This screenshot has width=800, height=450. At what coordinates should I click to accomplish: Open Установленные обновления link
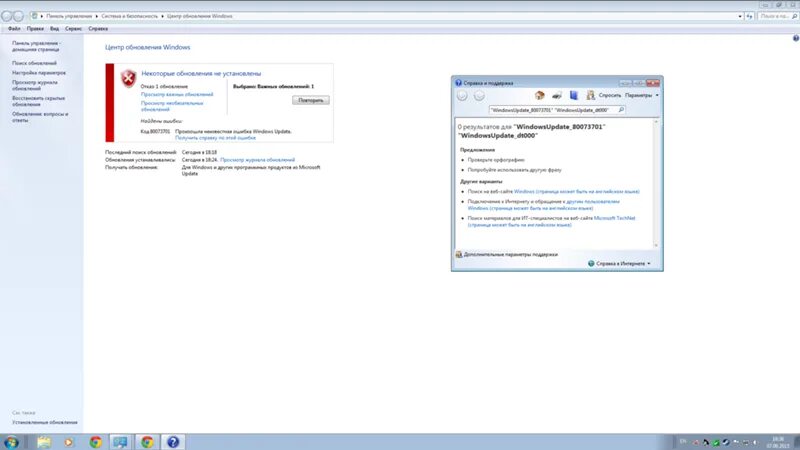pos(45,422)
